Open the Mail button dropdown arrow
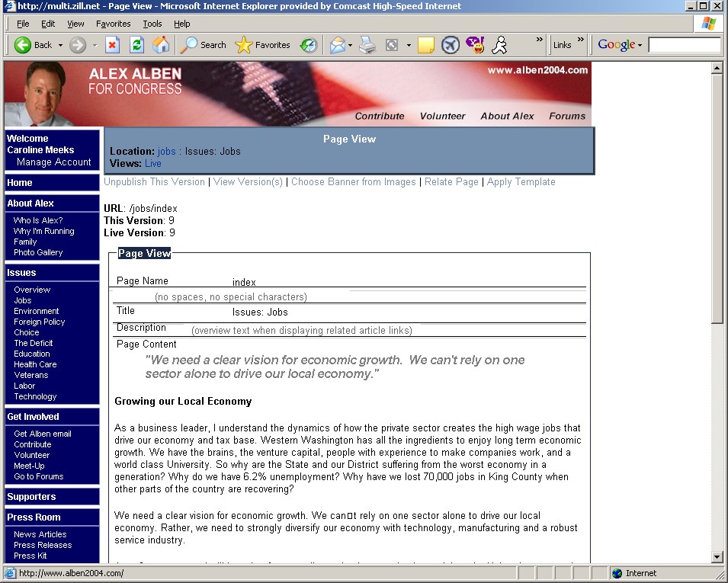This screenshot has height=583, width=728. point(350,46)
